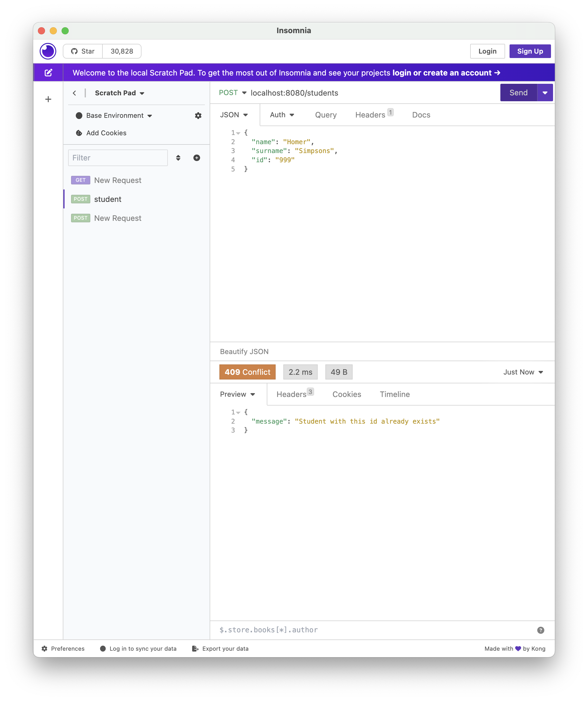Click the back chevron beside Scratch Pad
The image size is (588, 701).
point(74,93)
